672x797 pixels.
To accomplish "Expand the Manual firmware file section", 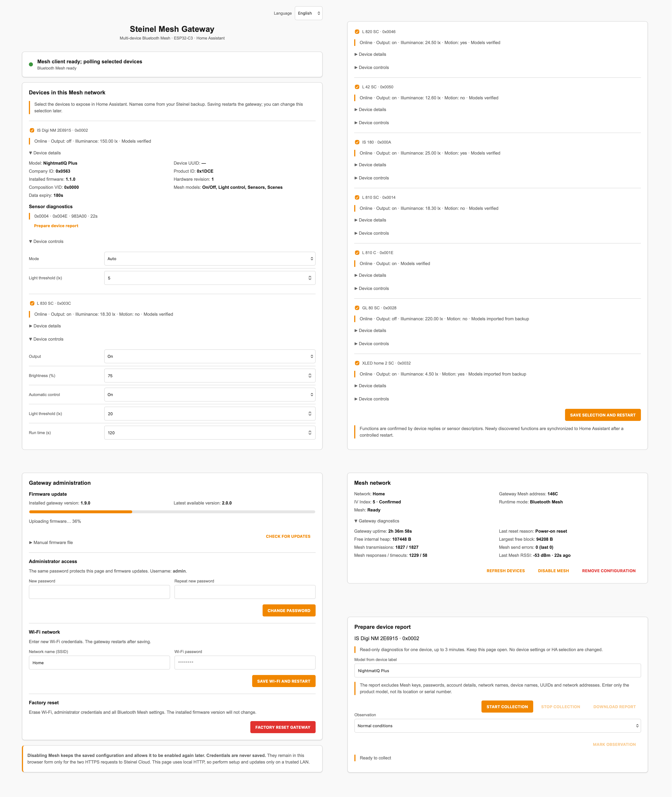I will click(x=51, y=542).
